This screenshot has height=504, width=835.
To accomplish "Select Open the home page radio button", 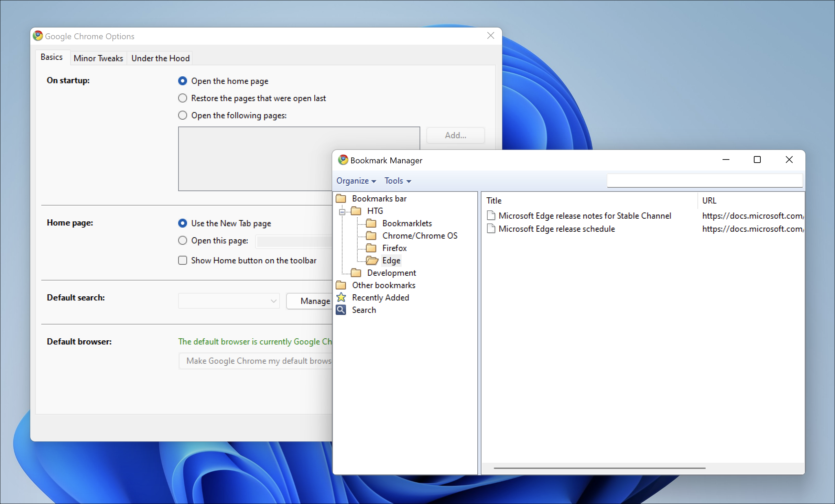I will pos(182,80).
